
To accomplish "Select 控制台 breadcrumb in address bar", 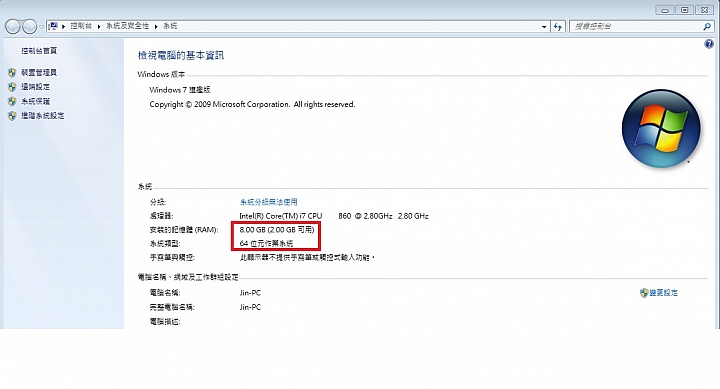I will [81, 26].
